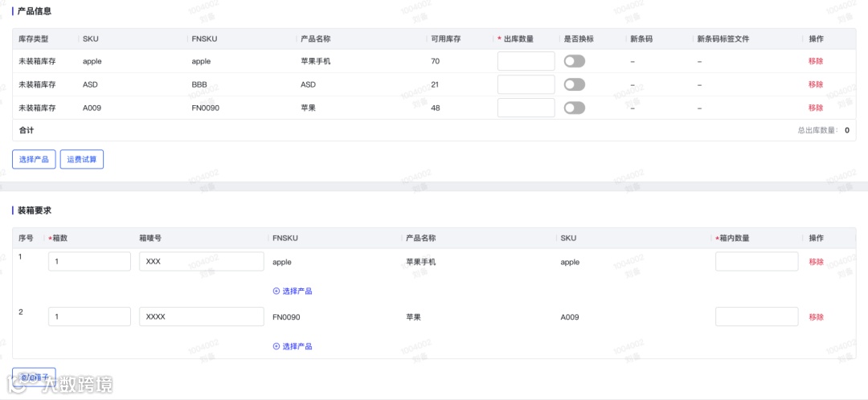
Task: Click the 箱内数量 column header
Action: 734,238
